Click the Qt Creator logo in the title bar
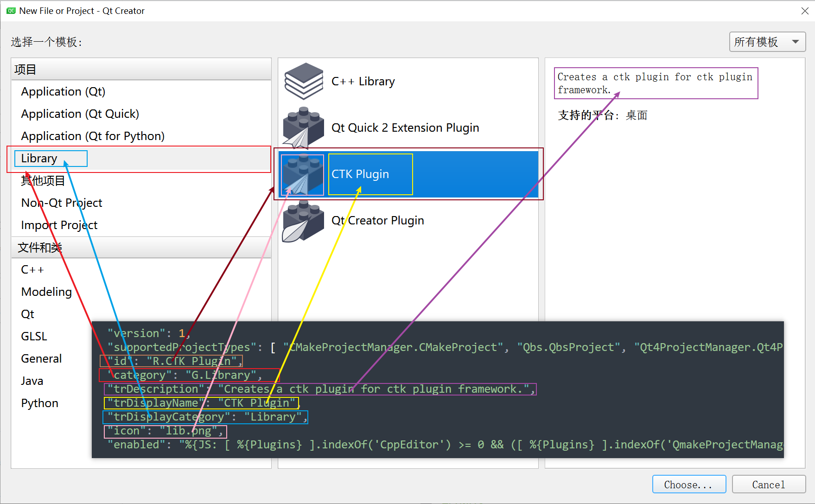 (x=10, y=10)
